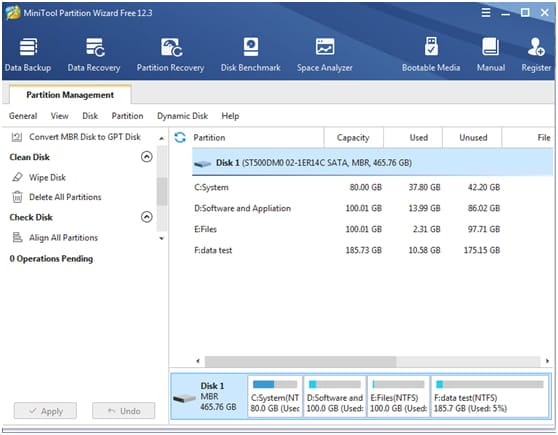Viewport: 558px width, 435px height.
Task: Refresh the partition list
Action: 180,137
